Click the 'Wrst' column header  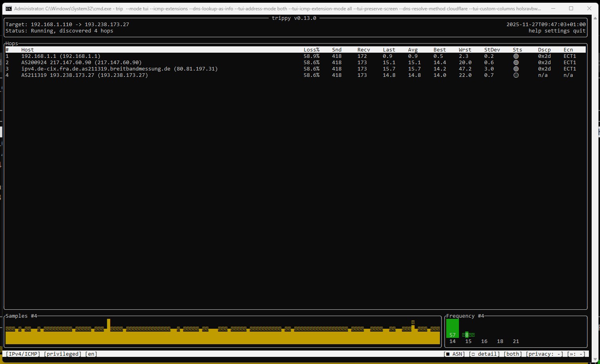point(465,50)
